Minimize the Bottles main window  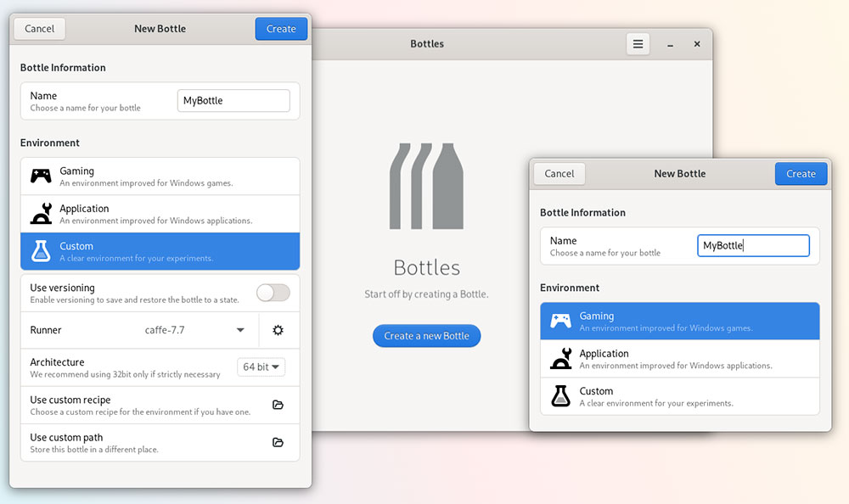click(x=671, y=44)
